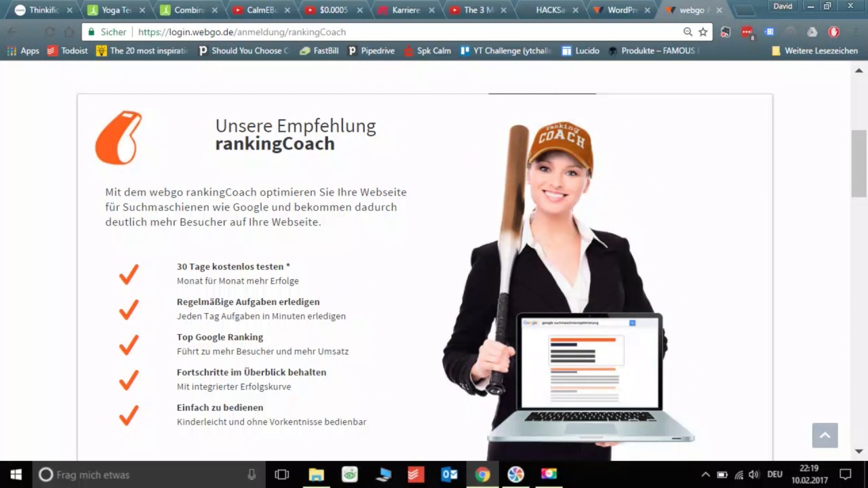The height and width of the screenshot is (488, 868).
Task: Click the red LastPass extension icon
Action: click(747, 32)
